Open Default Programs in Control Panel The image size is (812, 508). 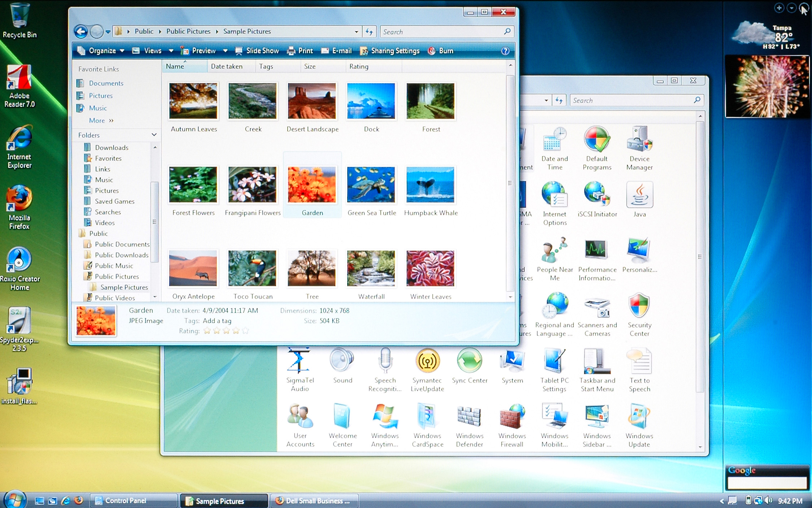597,148
